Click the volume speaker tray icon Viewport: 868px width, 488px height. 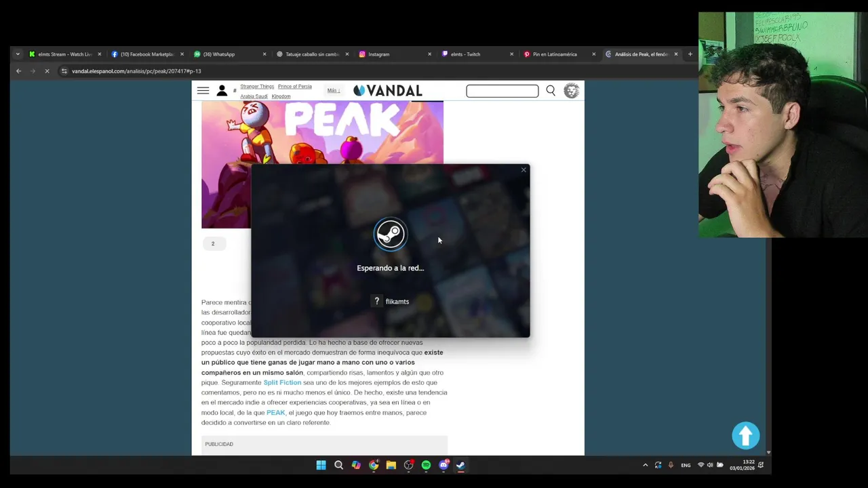pyautogui.click(x=710, y=465)
